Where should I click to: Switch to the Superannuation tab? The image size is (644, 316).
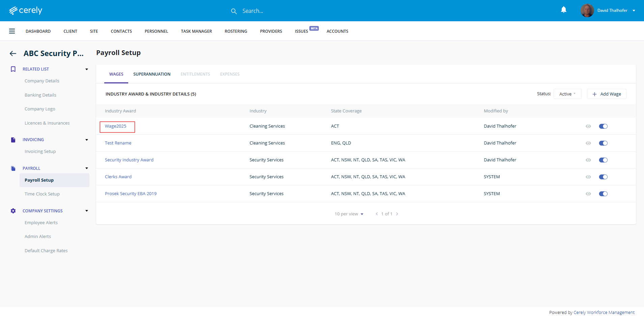click(x=152, y=74)
